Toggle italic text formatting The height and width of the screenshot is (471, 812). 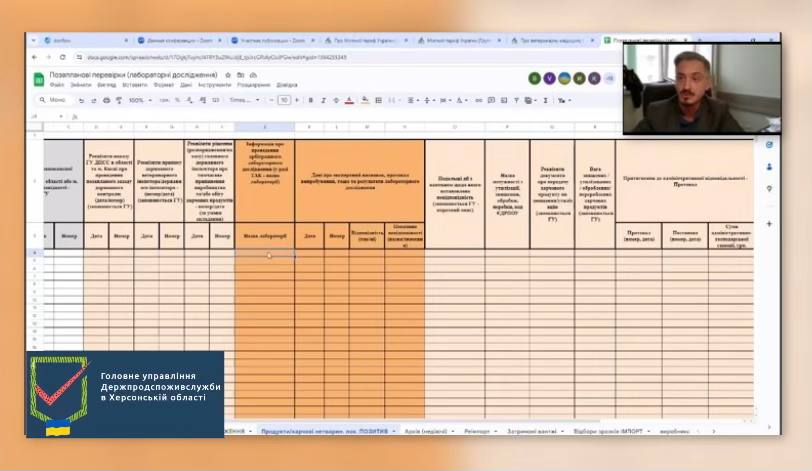point(322,100)
